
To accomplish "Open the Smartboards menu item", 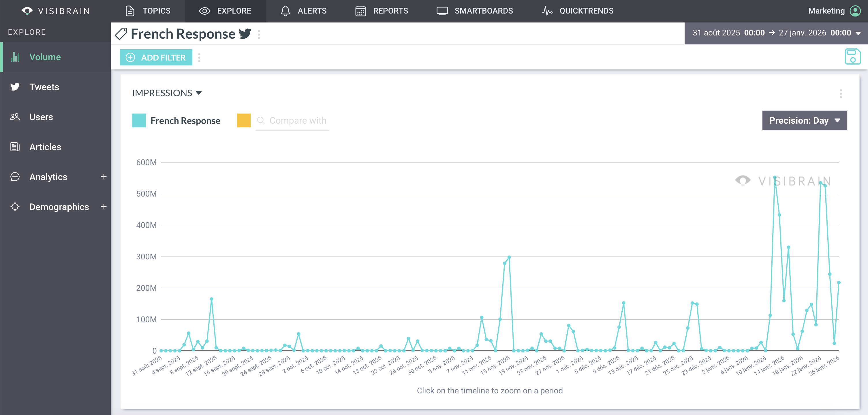I will [475, 11].
